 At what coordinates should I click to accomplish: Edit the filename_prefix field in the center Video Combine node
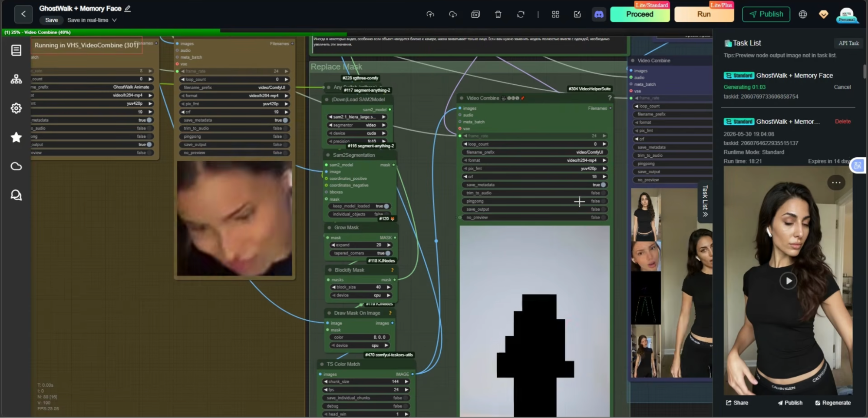coord(535,153)
